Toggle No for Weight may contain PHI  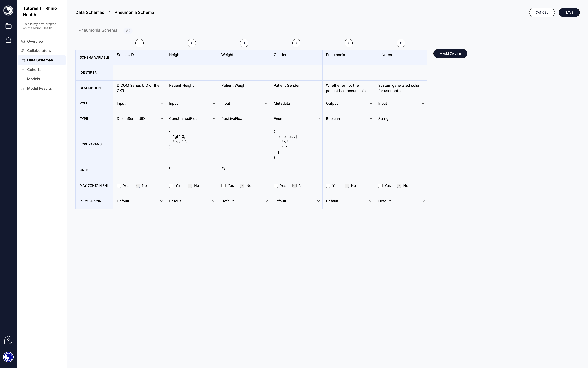[x=242, y=186]
